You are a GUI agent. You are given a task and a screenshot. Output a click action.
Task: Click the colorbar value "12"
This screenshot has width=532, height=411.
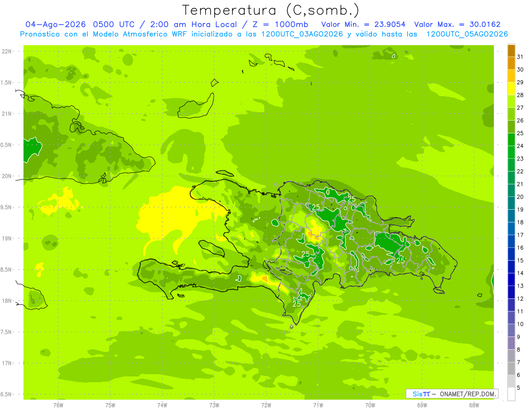(x=520, y=299)
